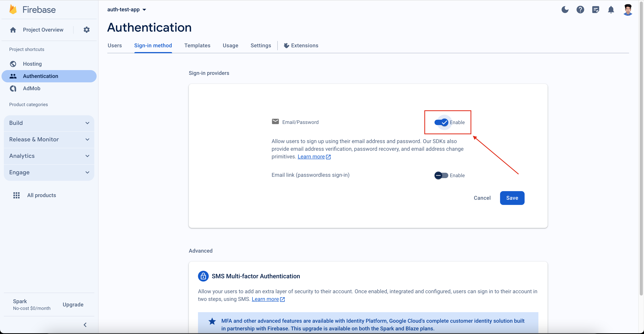Open the feedback panel icon
The height and width of the screenshot is (334, 644).
coord(596,10)
